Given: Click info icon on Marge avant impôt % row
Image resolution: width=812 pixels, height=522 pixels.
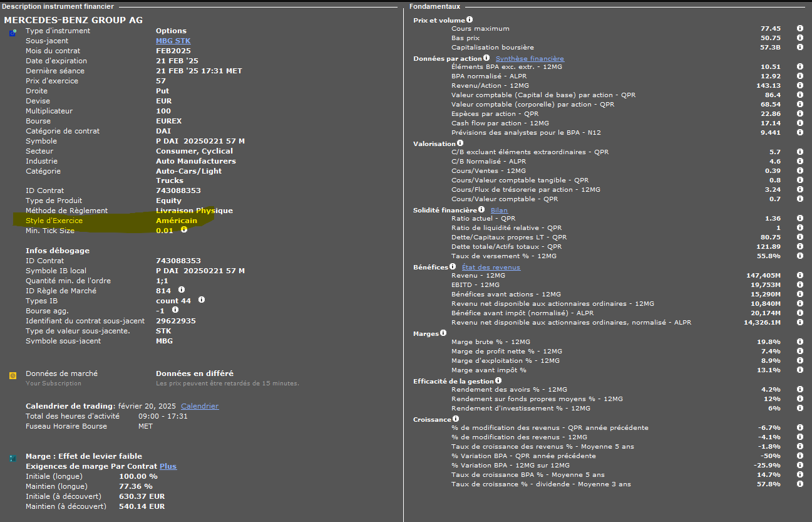Looking at the screenshot, I should 800,370.
